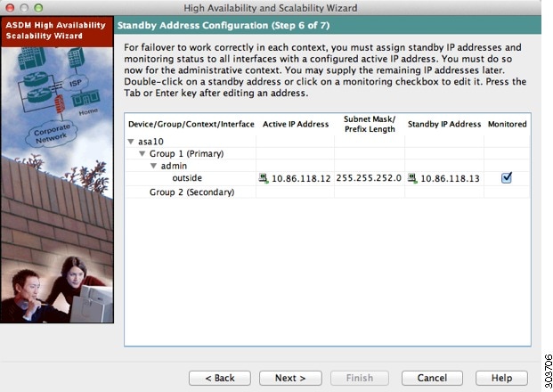Select the asa10 device label
Screen dimensions: 553x392
pyautogui.click(x=150, y=142)
